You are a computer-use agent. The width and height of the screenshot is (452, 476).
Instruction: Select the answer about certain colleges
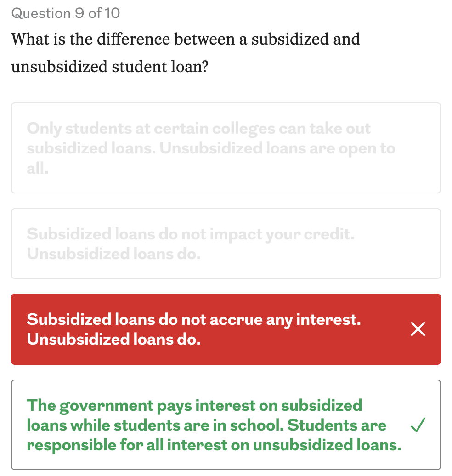coord(226,148)
